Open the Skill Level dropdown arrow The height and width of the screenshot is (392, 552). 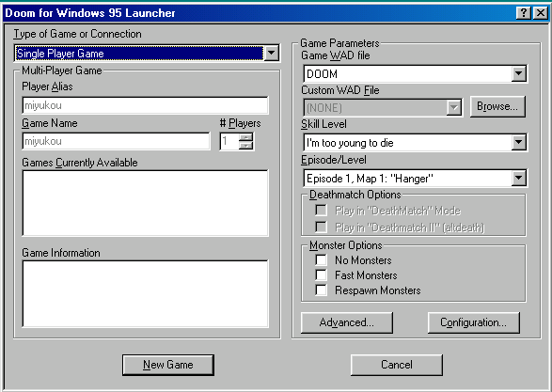(x=518, y=142)
